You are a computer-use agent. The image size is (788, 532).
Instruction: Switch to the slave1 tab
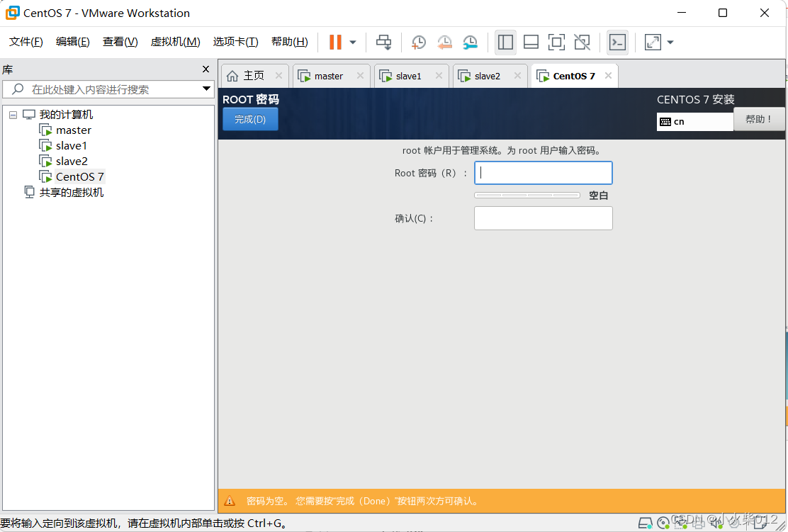(408, 76)
